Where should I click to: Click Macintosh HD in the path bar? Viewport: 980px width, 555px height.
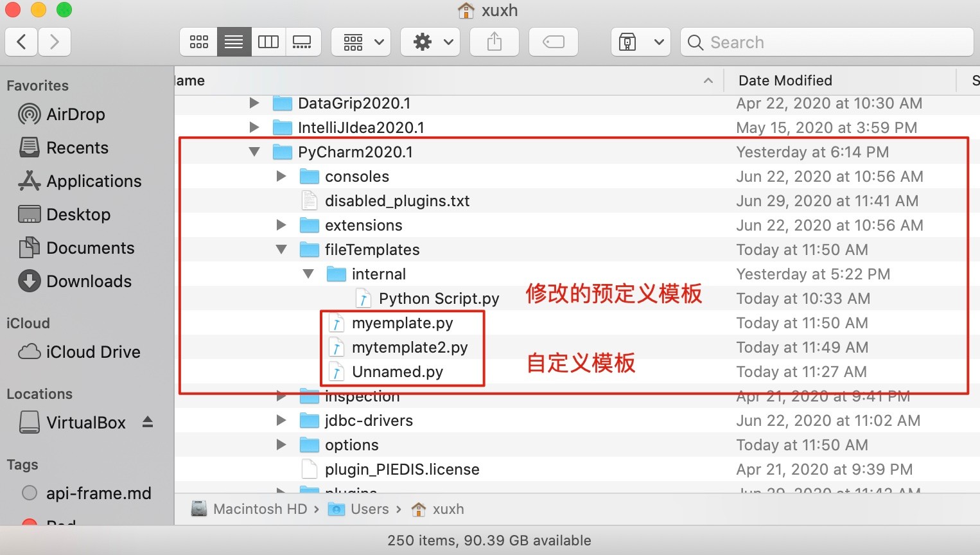pos(249,509)
